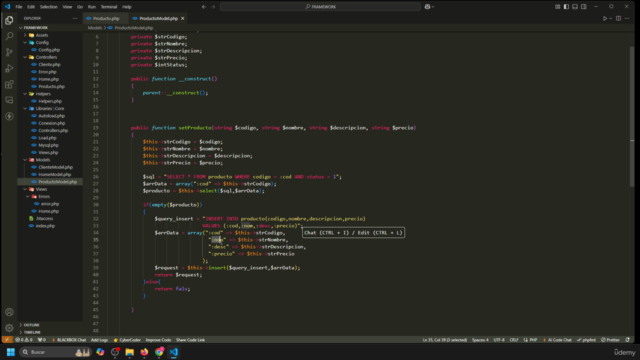Click UTF-8 encoding in status bar
Image resolution: width=640 pixels, height=360 pixels.
pyautogui.click(x=499, y=340)
